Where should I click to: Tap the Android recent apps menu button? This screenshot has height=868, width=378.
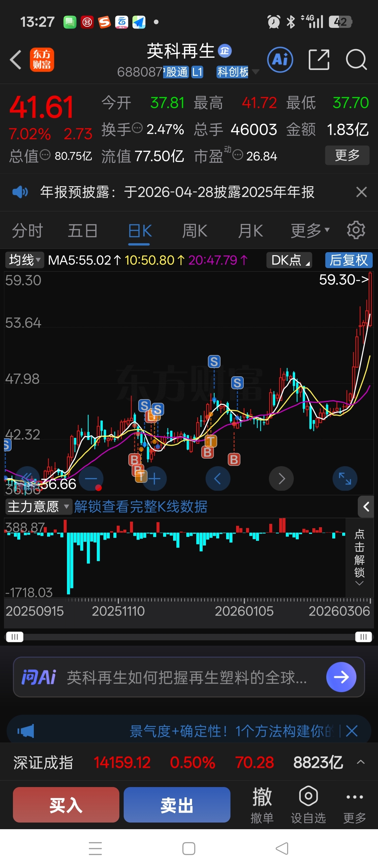95,848
